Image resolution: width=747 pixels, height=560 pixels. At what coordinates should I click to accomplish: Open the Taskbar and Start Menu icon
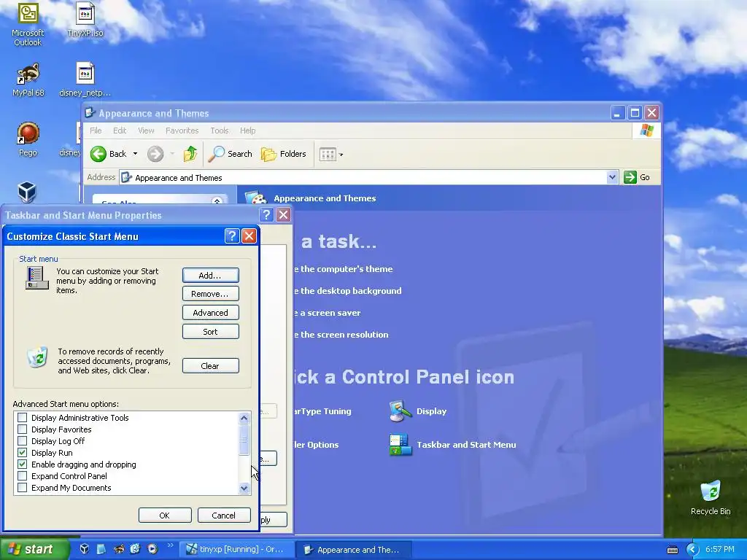[x=400, y=444]
